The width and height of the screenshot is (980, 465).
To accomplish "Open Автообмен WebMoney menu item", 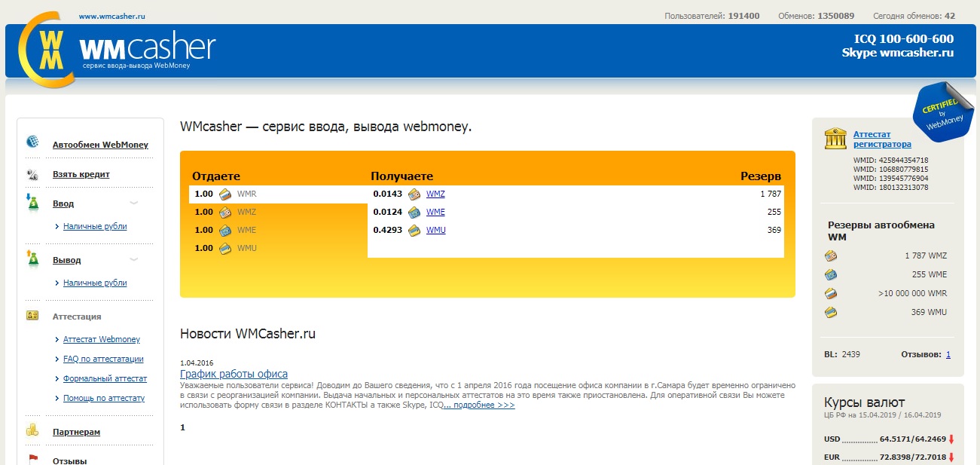I will click(x=100, y=145).
